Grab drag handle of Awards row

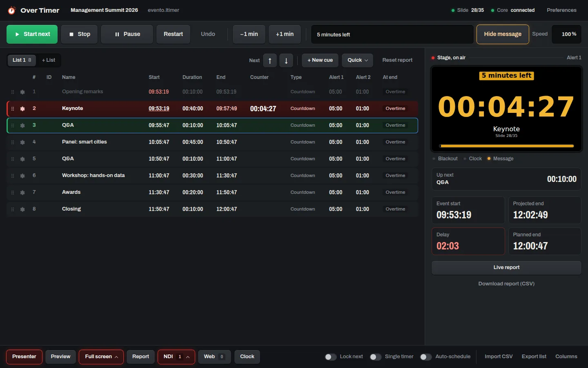(x=13, y=193)
